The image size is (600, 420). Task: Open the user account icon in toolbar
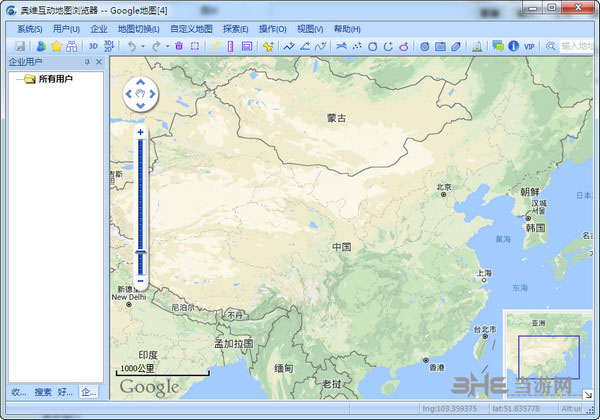click(x=41, y=46)
